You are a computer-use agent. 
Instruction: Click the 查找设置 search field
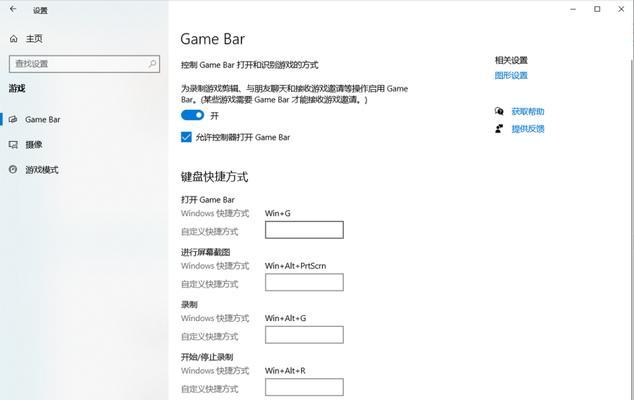pos(85,64)
